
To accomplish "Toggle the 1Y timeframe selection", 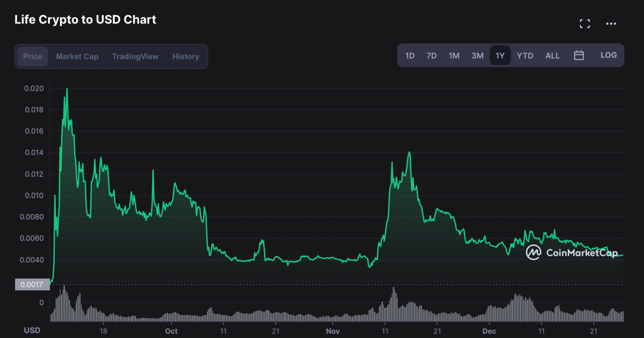I will coord(500,55).
